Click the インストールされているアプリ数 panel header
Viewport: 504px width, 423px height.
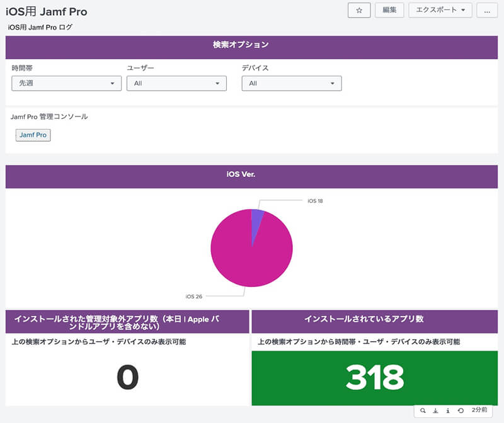(x=374, y=322)
